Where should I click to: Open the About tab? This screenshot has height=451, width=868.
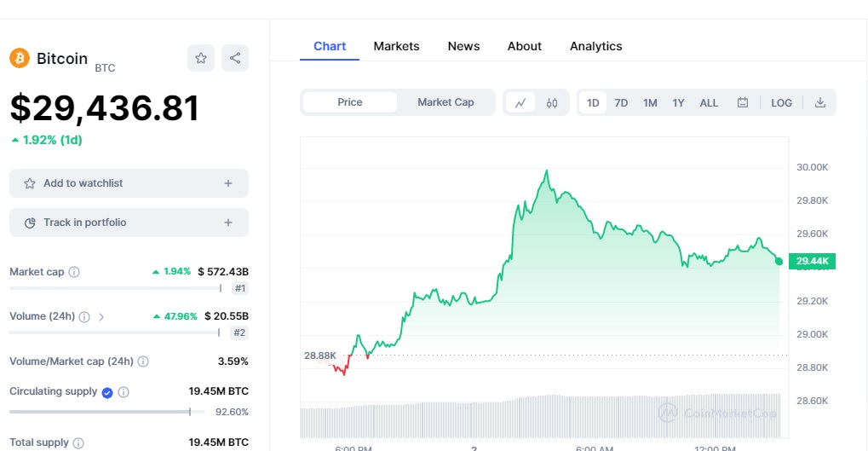524,47
